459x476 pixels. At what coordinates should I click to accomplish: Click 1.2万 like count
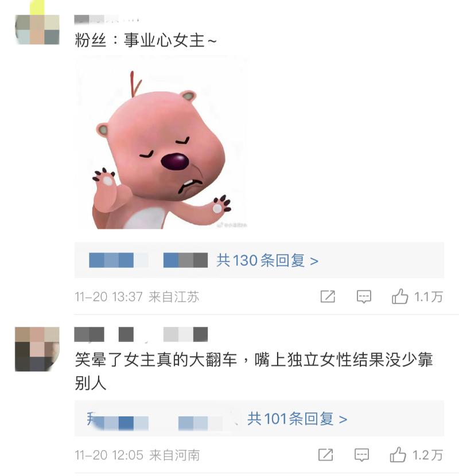tap(427, 455)
